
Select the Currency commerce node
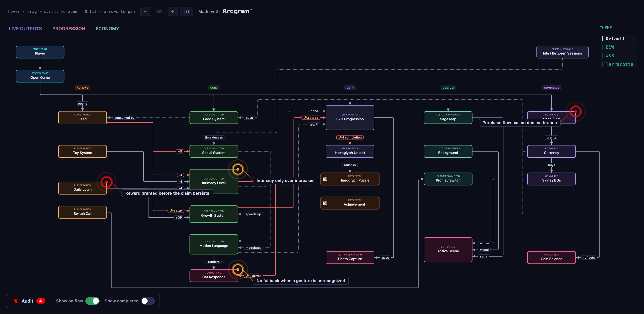click(x=551, y=151)
